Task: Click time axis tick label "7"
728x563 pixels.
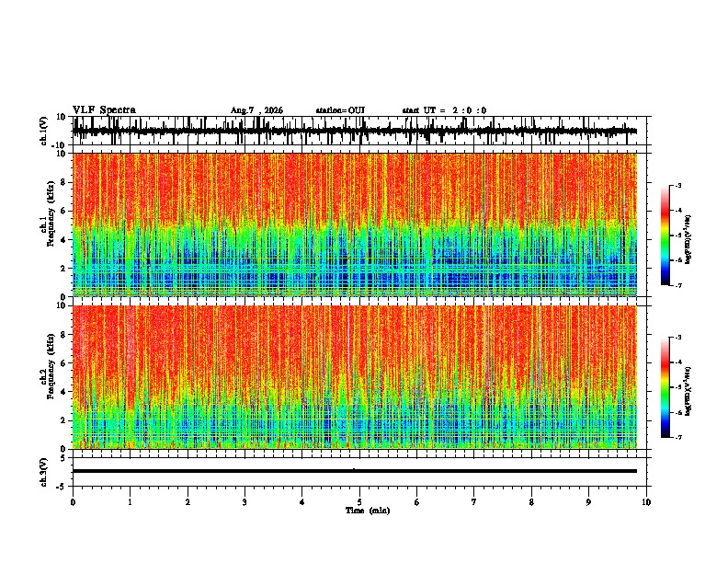Action: (x=474, y=502)
